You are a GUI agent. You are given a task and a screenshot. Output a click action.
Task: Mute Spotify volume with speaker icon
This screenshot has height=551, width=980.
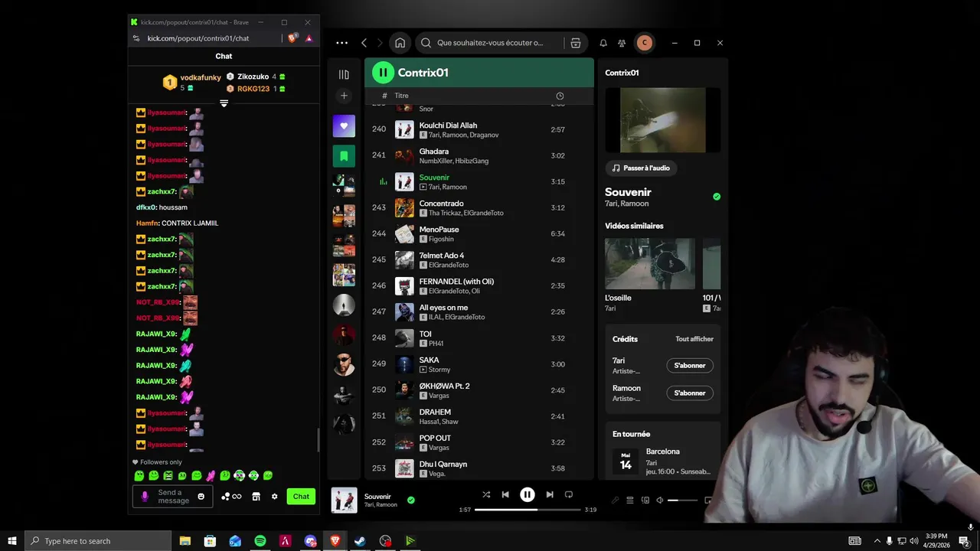[660, 500]
